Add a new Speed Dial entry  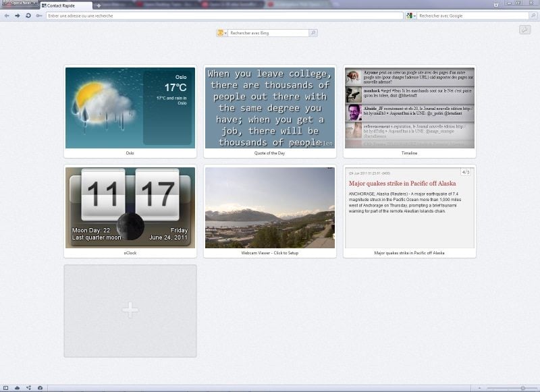click(130, 310)
